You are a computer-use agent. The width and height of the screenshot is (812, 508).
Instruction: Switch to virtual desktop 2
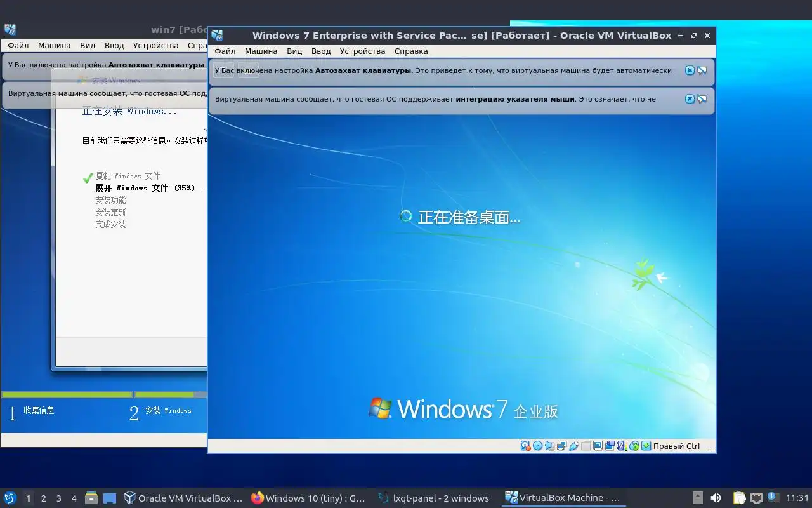pyautogui.click(x=43, y=498)
